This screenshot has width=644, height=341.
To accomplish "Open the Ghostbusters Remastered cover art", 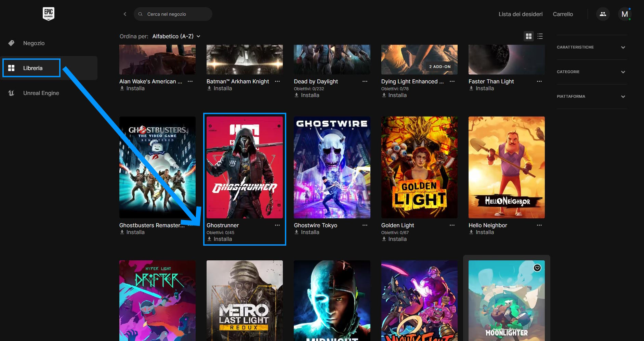I will tap(157, 167).
